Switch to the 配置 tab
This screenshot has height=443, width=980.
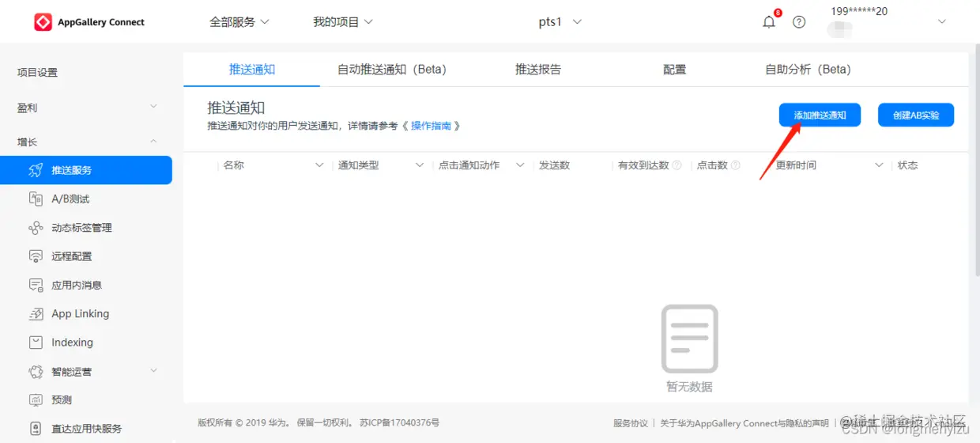click(x=674, y=70)
